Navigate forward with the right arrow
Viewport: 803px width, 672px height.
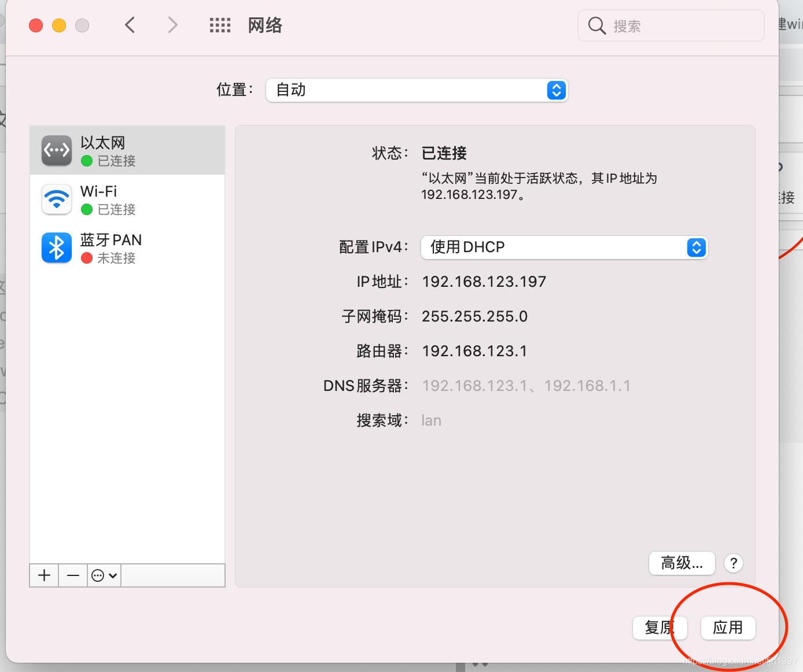(172, 25)
